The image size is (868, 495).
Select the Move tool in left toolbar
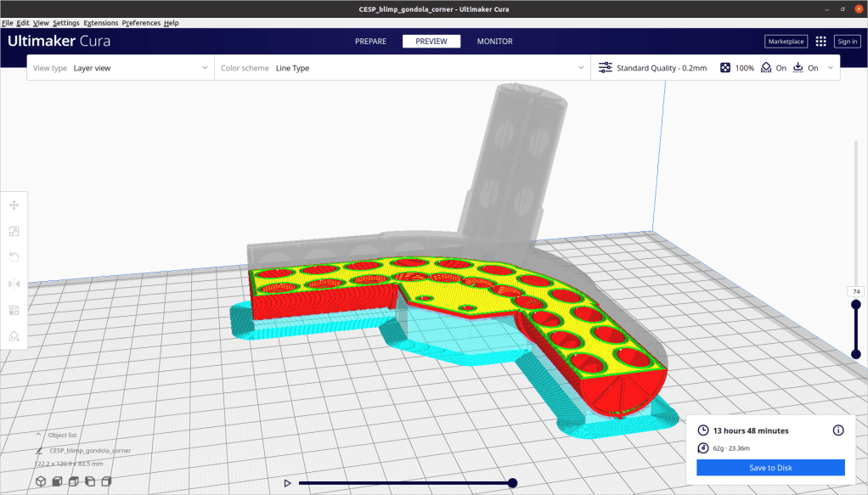[x=14, y=205]
